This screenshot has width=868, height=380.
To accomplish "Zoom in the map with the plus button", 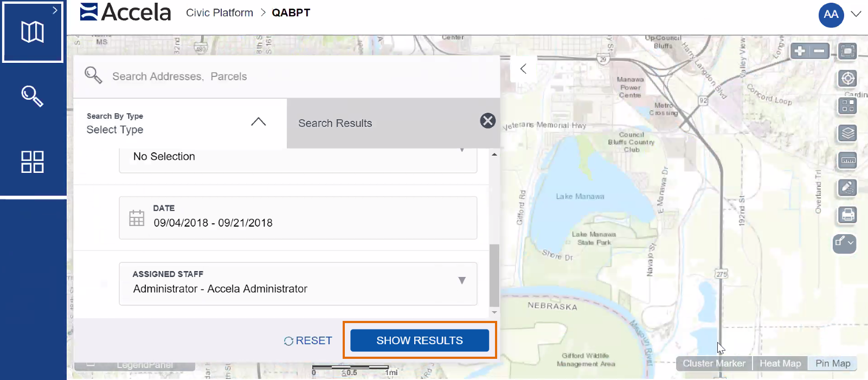I will pyautogui.click(x=800, y=51).
